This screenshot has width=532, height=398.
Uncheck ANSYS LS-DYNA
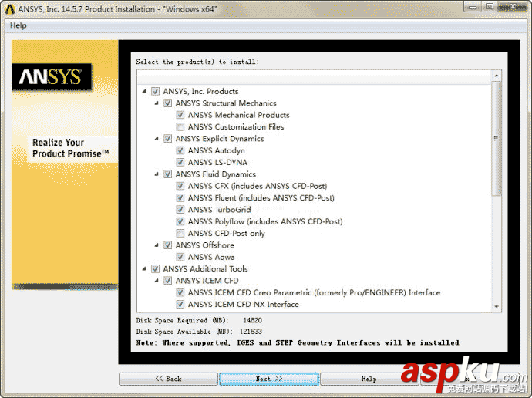pos(180,162)
